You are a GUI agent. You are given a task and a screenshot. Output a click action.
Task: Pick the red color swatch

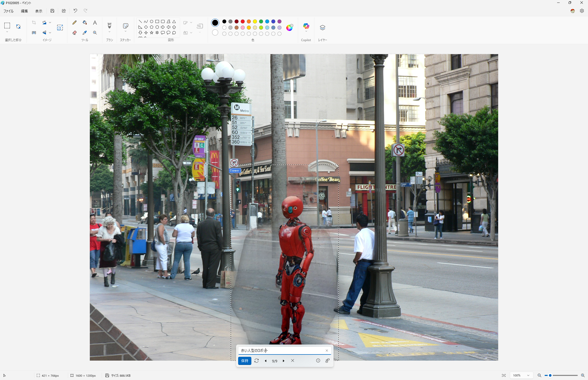tap(243, 21)
